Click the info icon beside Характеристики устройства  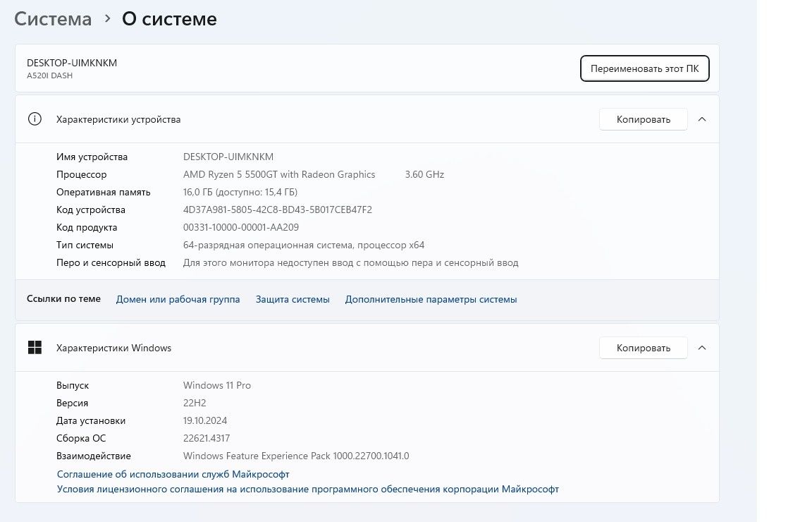tap(35, 119)
